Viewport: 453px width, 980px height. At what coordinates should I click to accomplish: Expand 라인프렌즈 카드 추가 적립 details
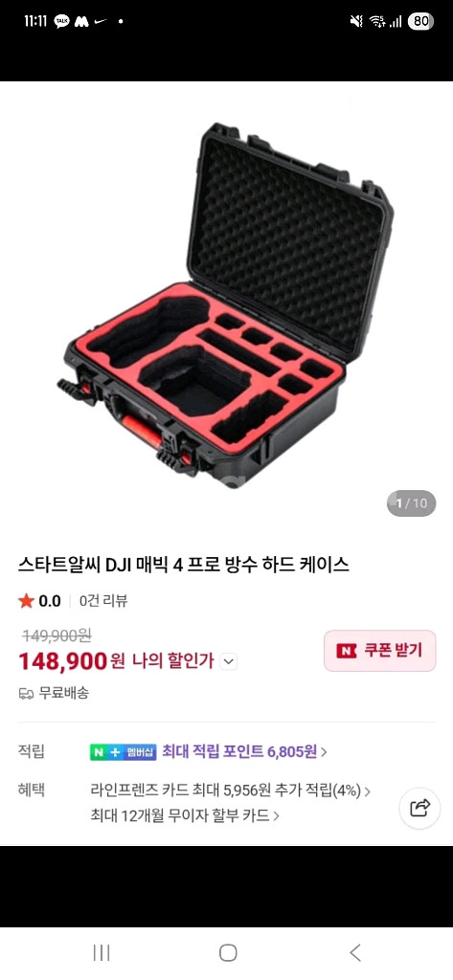pyautogui.click(x=230, y=791)
